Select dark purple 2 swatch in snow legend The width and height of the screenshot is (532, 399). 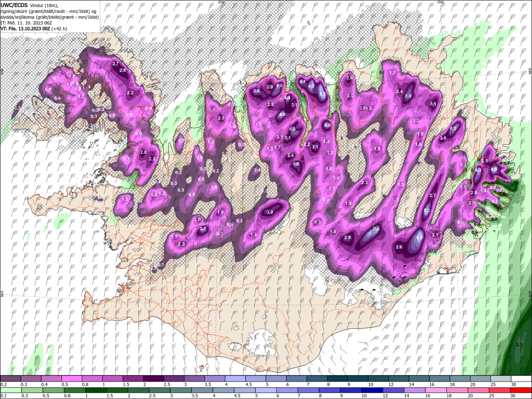[153, 379]
